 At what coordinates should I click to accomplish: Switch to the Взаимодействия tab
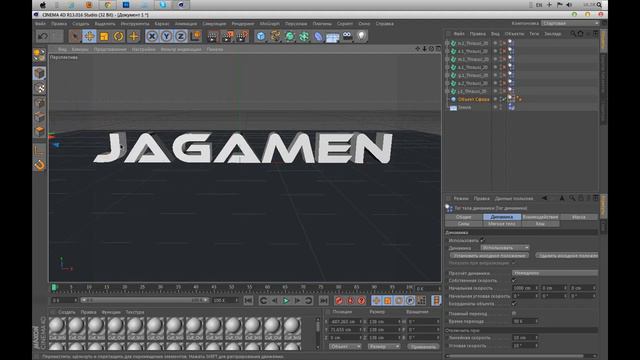[540, 217]
